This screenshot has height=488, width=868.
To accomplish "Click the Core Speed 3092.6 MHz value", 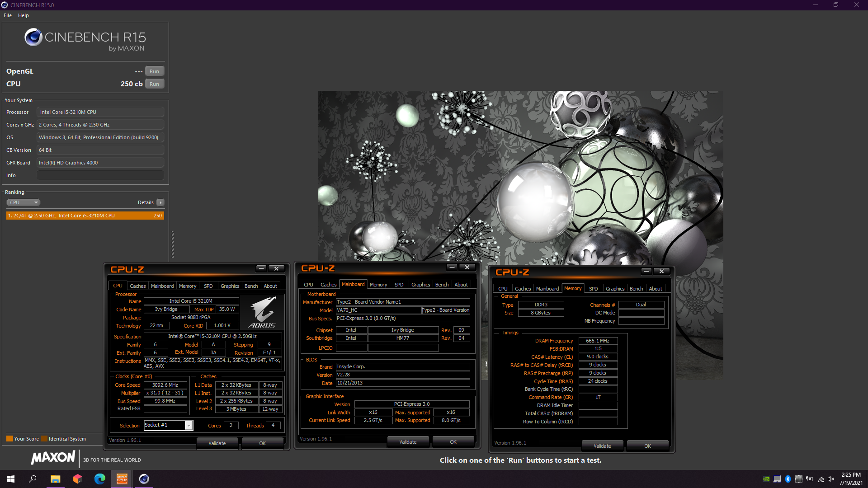I will pyautogui.click(x=165, y=385).
